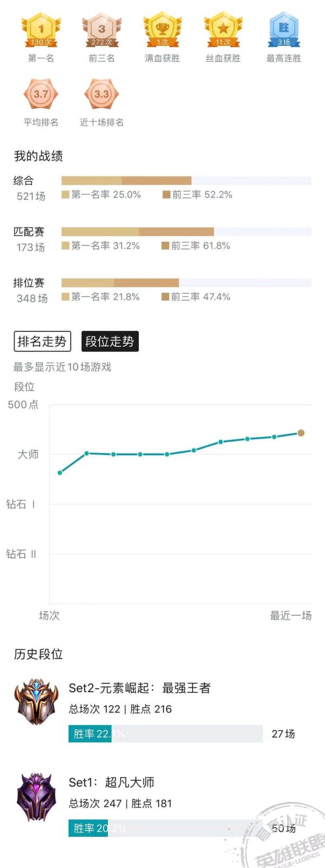Click the latest game chart point
The height and width of the screenshot is (868, 325).
coord(301,433)
